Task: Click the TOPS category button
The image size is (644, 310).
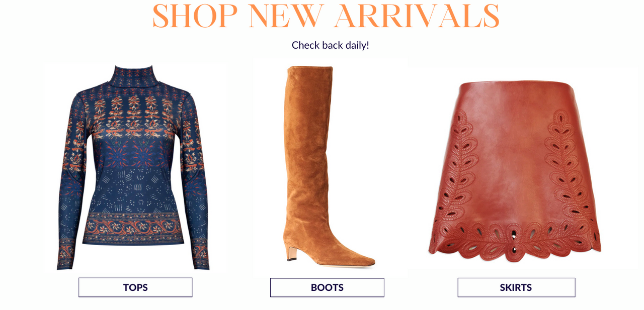Action: coord(135,287)
